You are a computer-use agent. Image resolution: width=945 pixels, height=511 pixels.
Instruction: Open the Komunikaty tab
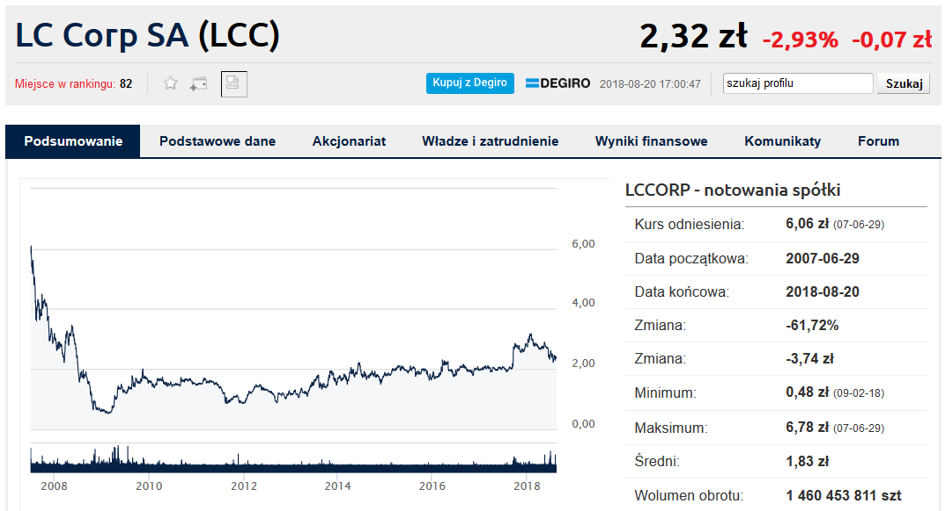coord(782,141)
